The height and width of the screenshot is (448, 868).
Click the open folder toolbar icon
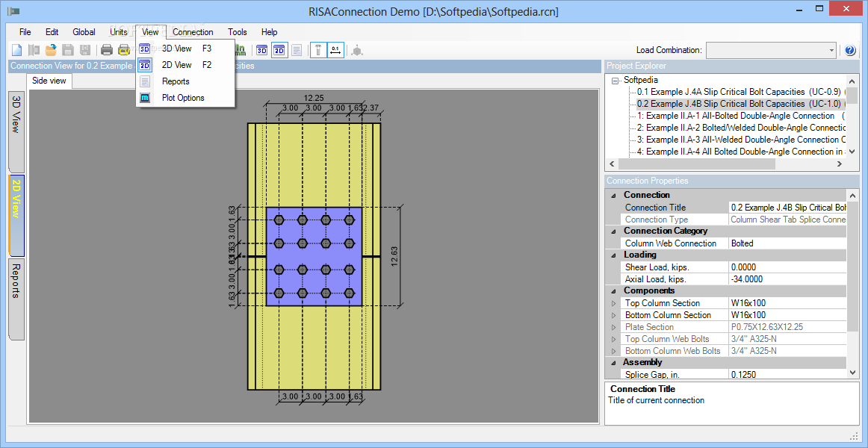point(51,50)
